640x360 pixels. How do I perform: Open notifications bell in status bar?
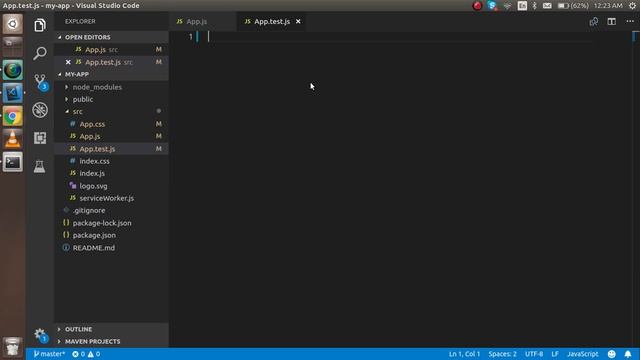click(x=628, y=354)
